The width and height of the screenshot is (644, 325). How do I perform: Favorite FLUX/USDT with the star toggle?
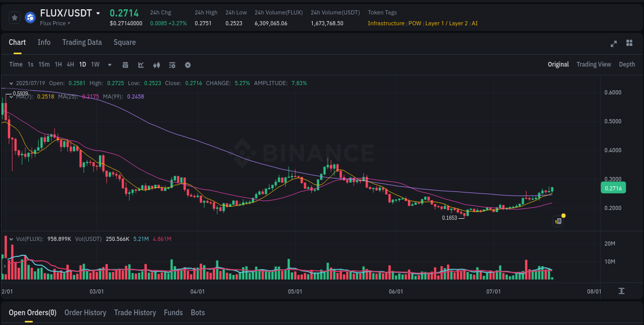coord(14,17)
